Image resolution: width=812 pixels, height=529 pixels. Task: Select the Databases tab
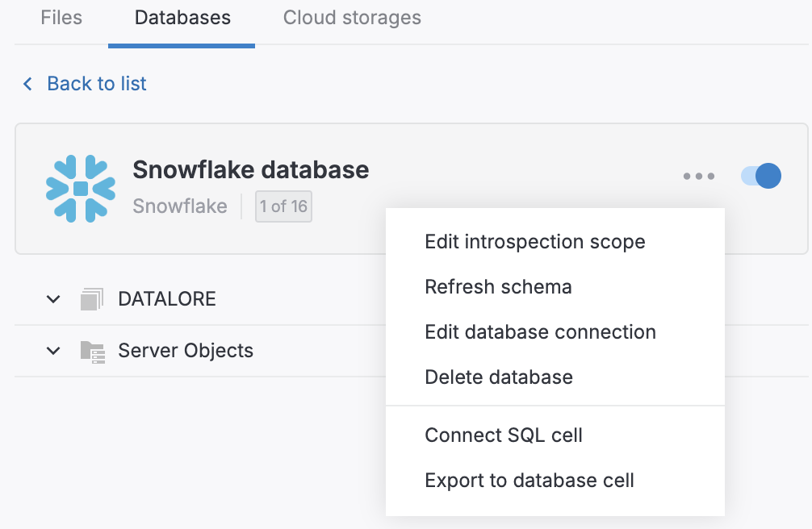point(182,18)
